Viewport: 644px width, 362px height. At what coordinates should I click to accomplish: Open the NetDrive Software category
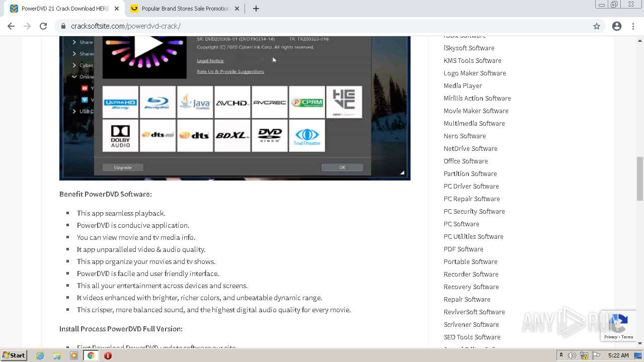pos(470,148)
